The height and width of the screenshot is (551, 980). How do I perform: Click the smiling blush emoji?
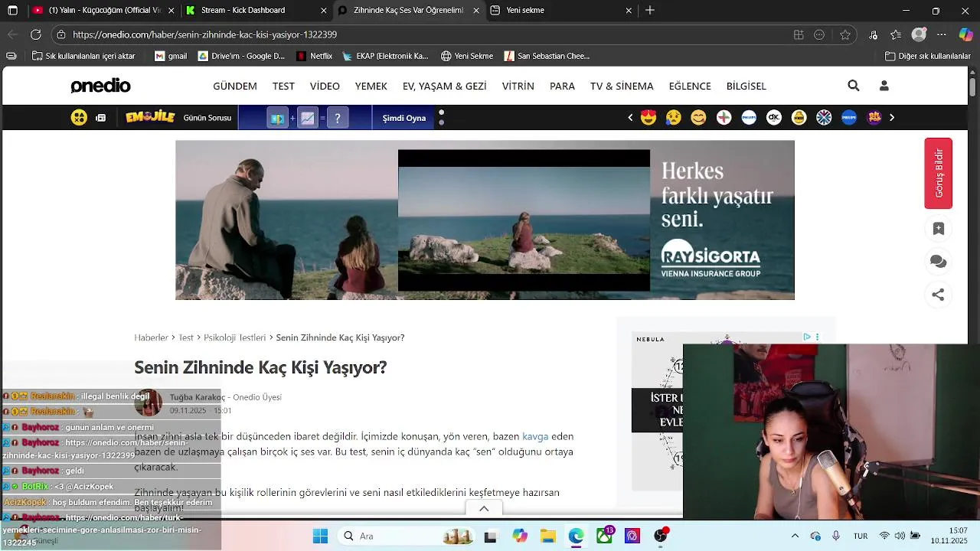[x=698, y=117]
